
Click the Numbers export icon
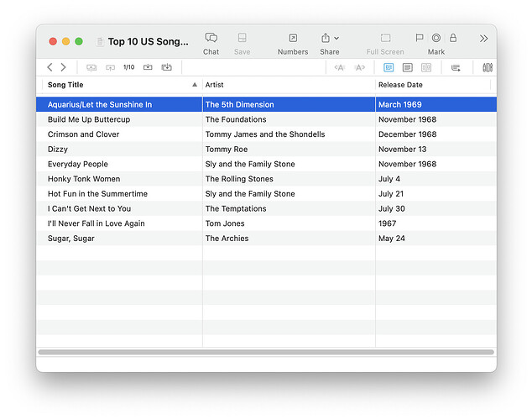point(293,39)
